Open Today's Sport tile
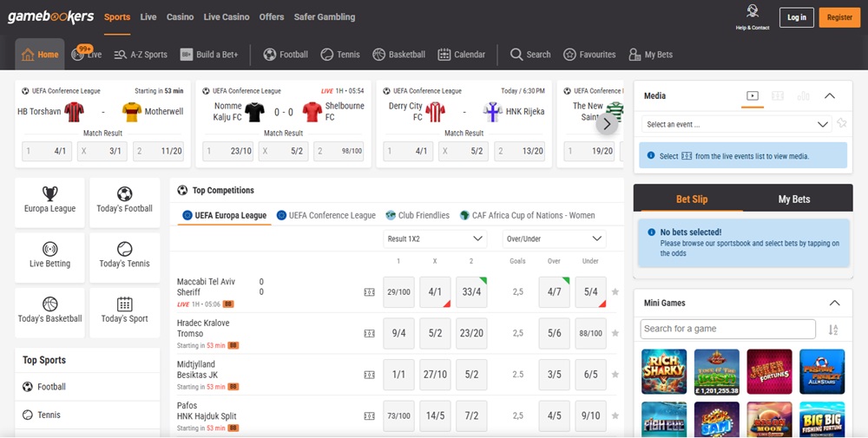 pos(124,312)
